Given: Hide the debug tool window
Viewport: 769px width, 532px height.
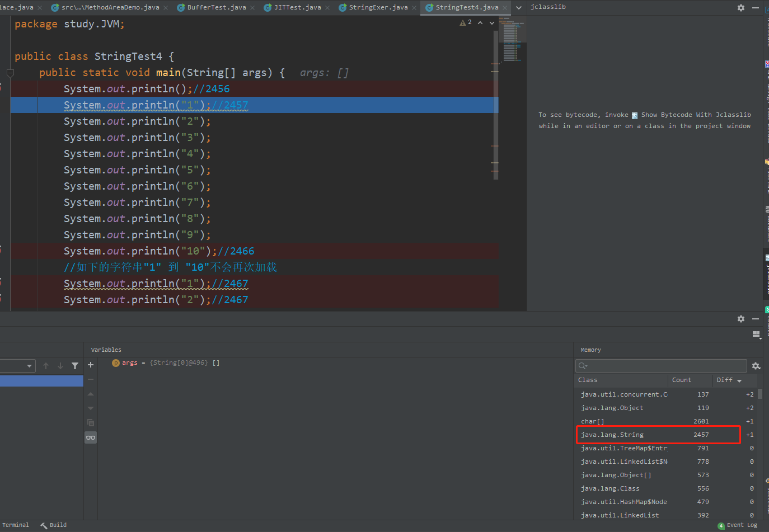Looking at the screenshot, I should pyautogui.click(x=756, y=319).
